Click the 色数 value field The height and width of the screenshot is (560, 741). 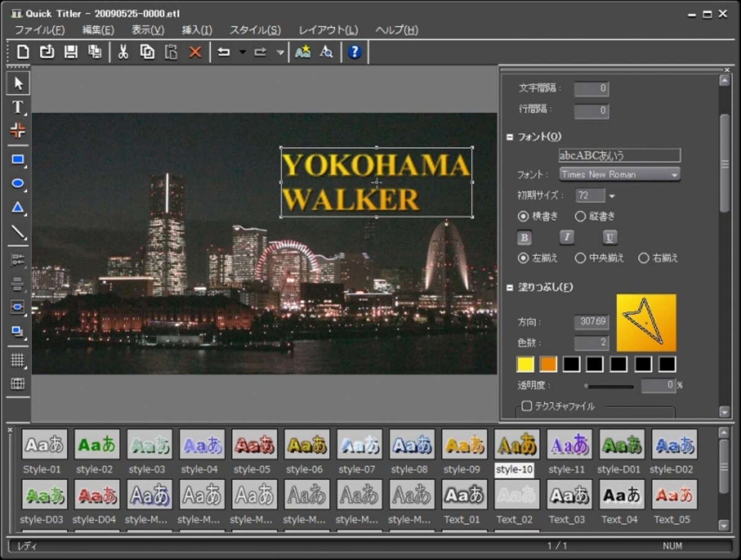[x=592, y=343]
